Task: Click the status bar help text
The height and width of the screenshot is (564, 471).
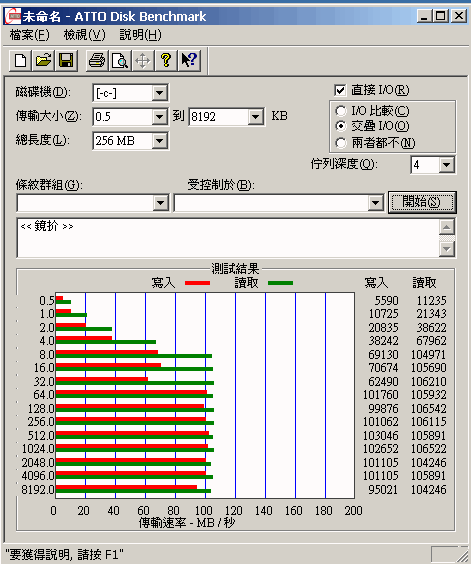Action: click(x=64, y=554)
